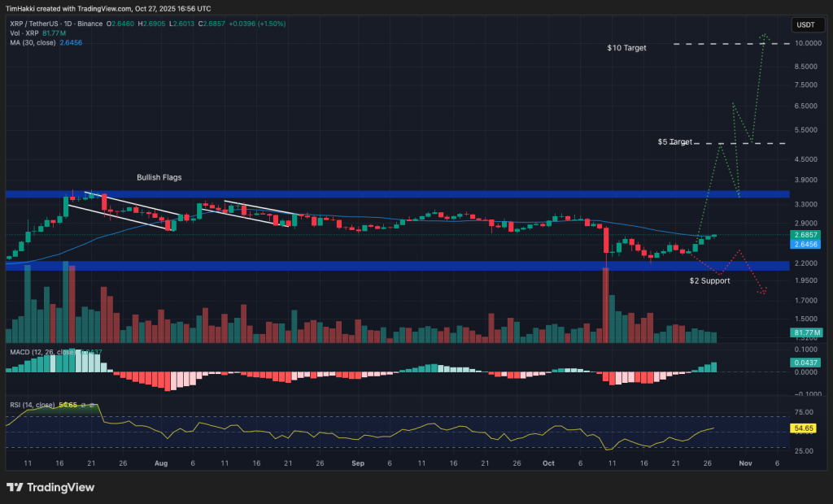Select the Vol · XRP legend entry
Viewport: 833px width, 504px height.
24,33
